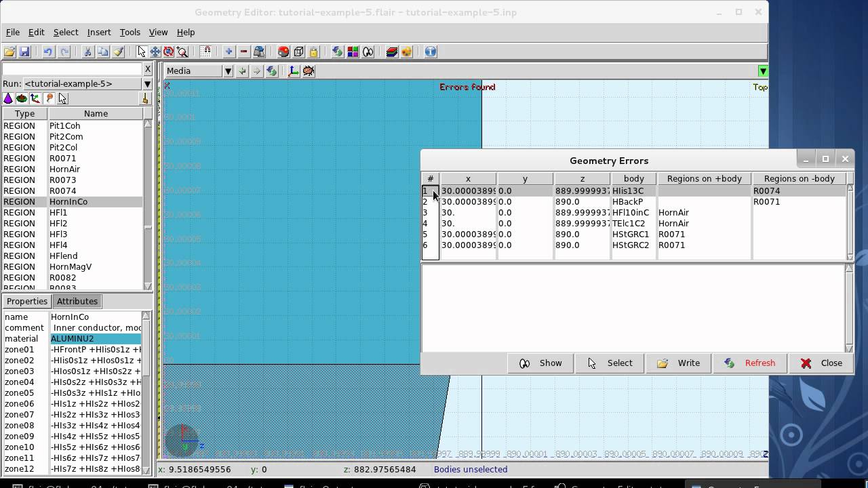This screenshot has height=488, width=868.
Task: Click Show button in Geometry Errors
Action: tap(541, 363)
